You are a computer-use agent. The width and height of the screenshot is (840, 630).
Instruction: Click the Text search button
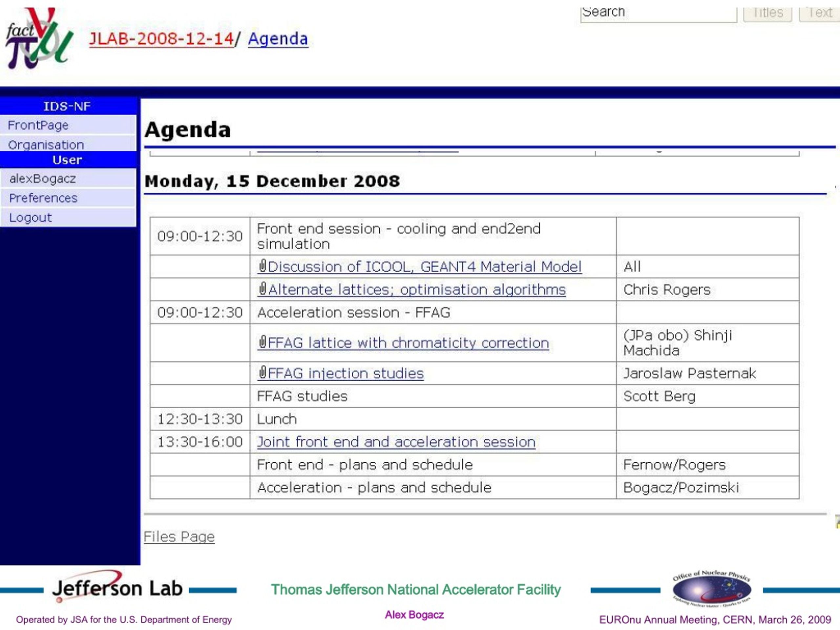pos(820,14)
